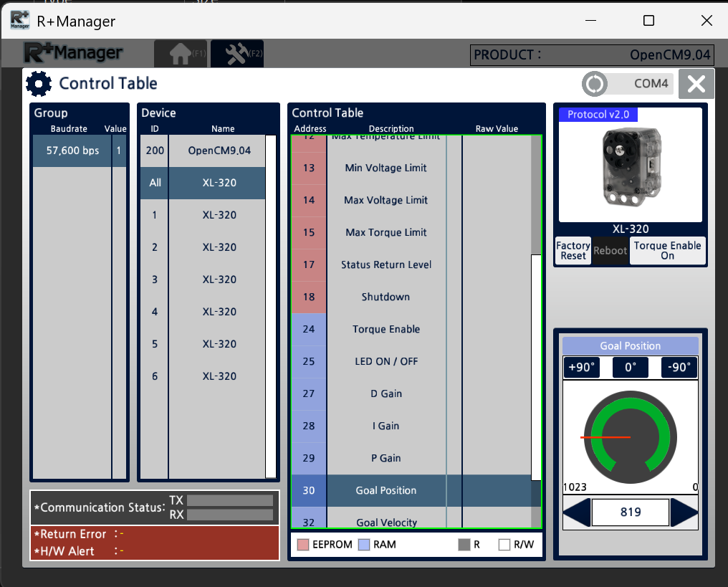This screenshot has height=587, width=728.
Task: Select the 57,600 bps baudrate group
Action: [80, 151]
